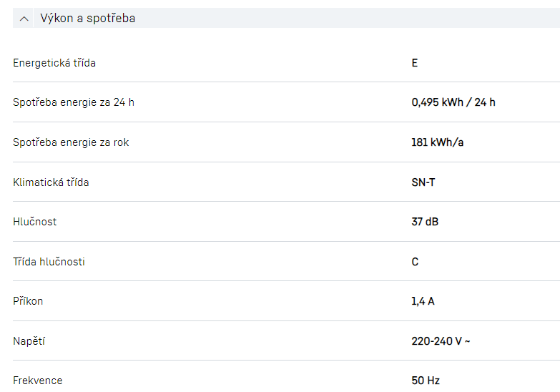This screenshot has width=560, height=392.
Task: Click the Spotřeba energie za 24 h label
Action: click(74, 102)
